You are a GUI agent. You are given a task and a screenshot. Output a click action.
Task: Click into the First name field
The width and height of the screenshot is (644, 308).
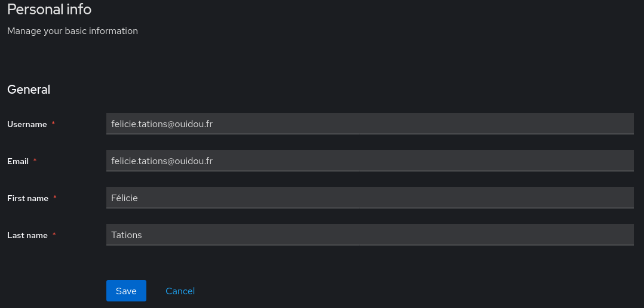[x=369, y=198]
